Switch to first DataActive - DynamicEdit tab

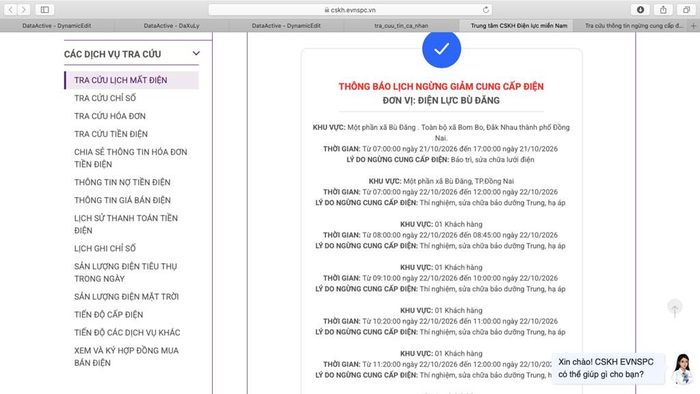pyautogui.click(x=57, y=26)
